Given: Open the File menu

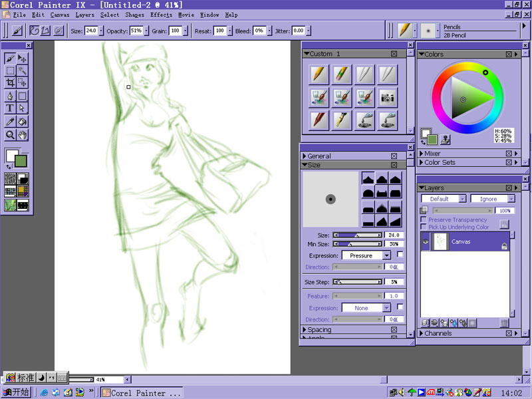Looking at the screenshot, I should tap(19, 15).
